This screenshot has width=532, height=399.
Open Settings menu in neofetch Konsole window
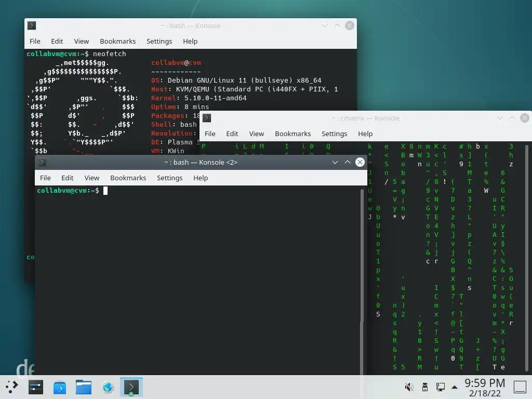click(x=159, y=41)
